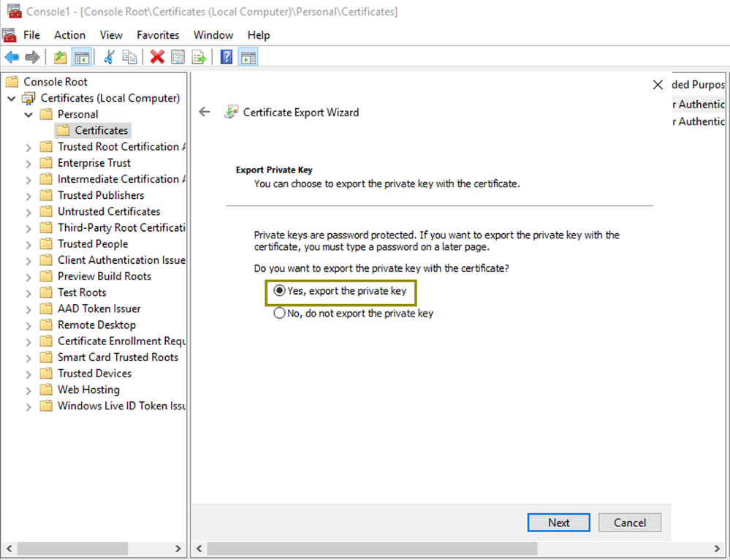730x560 pixels.
Task: Click the Next button
Action: coord(558,523)
